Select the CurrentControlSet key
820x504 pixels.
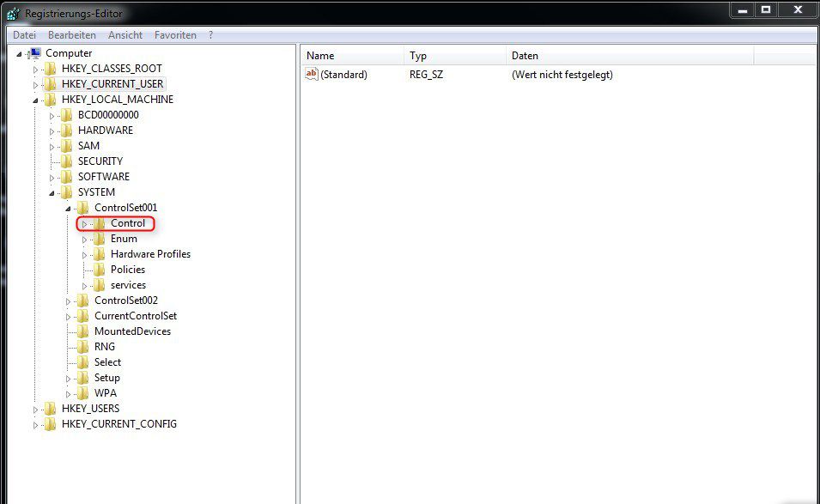click(135, 316)
